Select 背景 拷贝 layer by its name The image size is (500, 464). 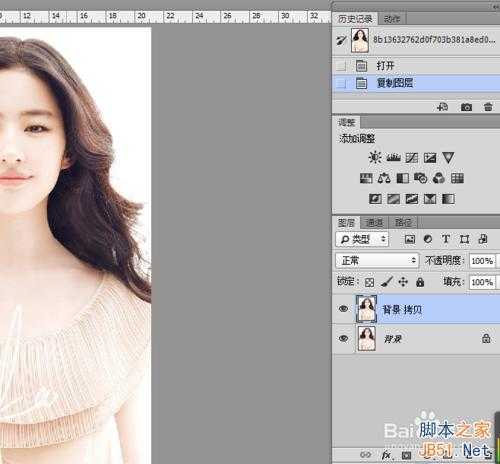tap(402, 310)
